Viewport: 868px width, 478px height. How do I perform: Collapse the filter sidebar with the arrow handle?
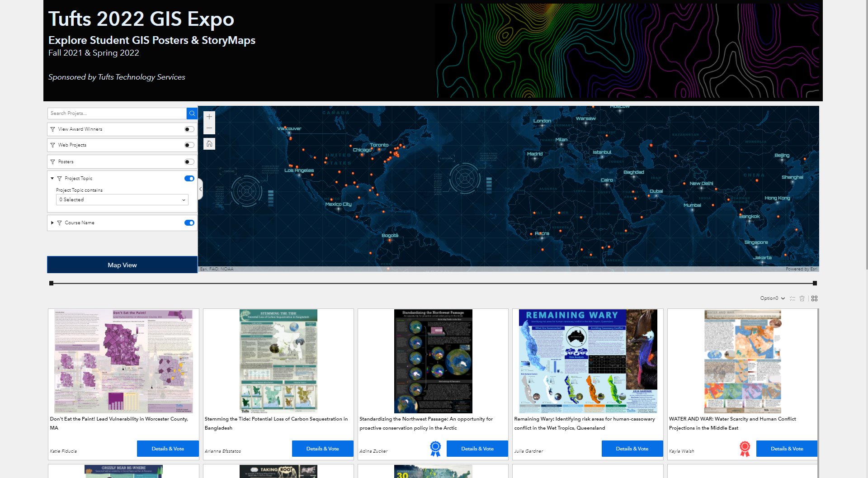point(200,189)
